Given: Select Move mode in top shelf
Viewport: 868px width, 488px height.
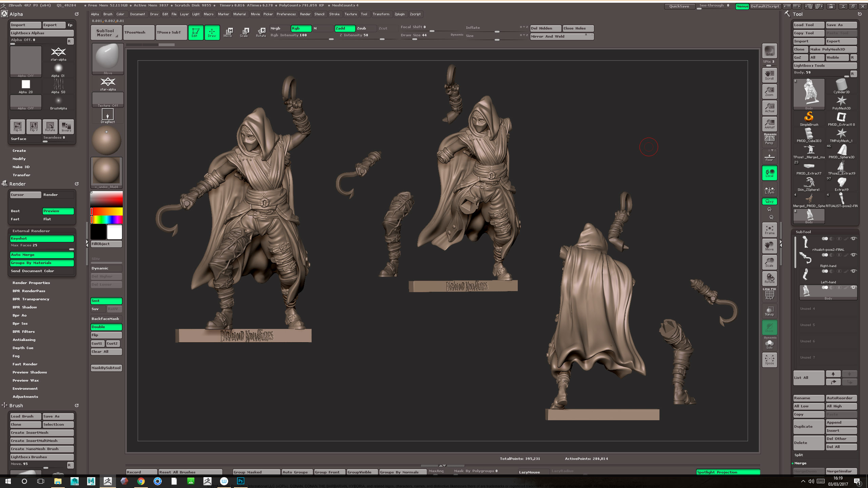Looking at the screenshot, I should pyautogui.click(x=228, y=33).
